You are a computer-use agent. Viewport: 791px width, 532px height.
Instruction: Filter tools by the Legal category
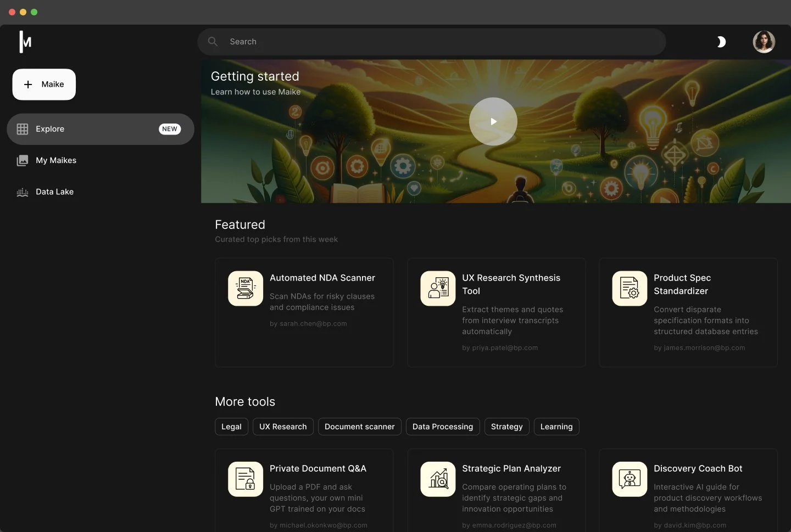point(231,427)
